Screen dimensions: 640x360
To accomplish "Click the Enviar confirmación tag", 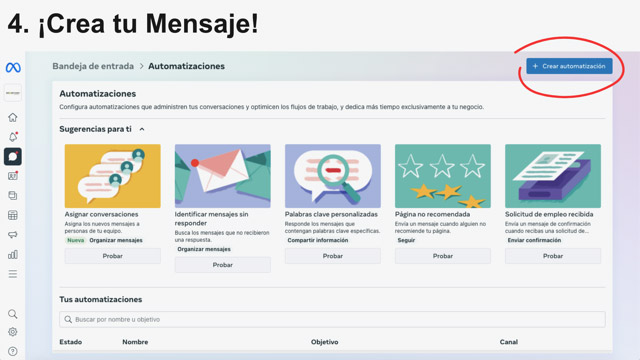I will (x=534, y=240).
